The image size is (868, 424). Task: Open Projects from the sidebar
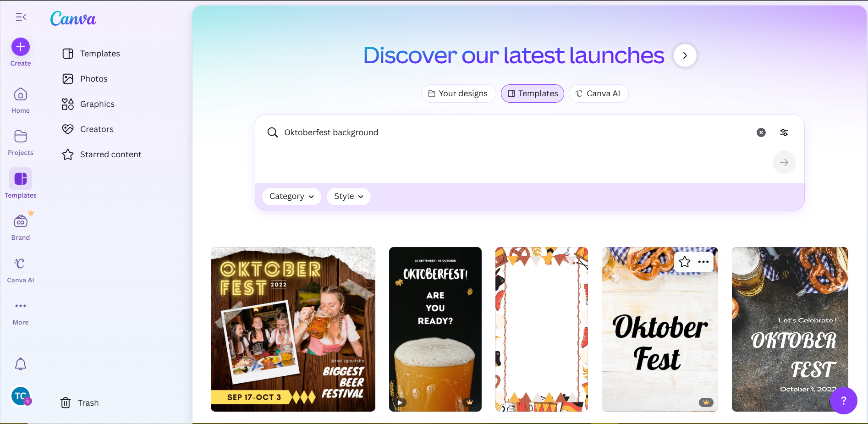tap(20, 142)
